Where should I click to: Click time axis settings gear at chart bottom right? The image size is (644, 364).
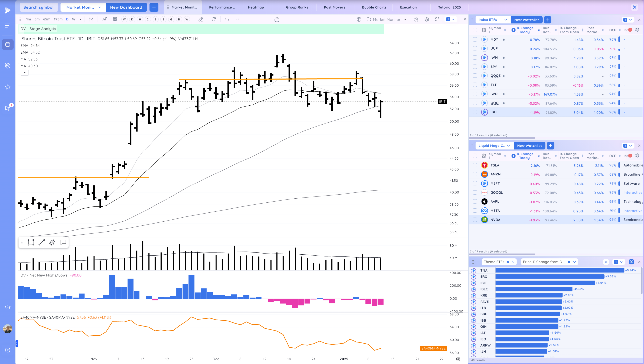tap(458, 359)
